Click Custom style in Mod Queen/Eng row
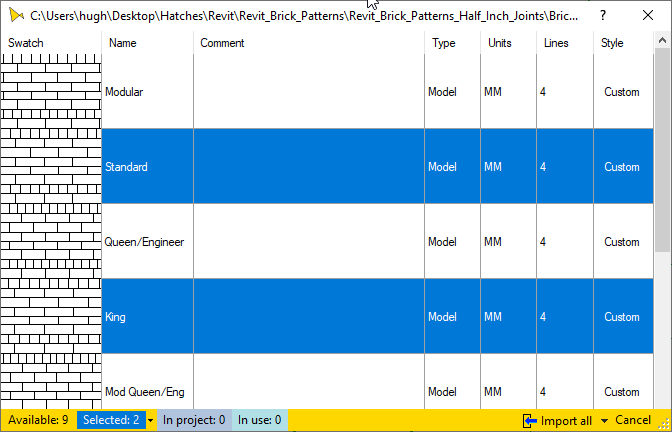 click(x=622, y=392)
